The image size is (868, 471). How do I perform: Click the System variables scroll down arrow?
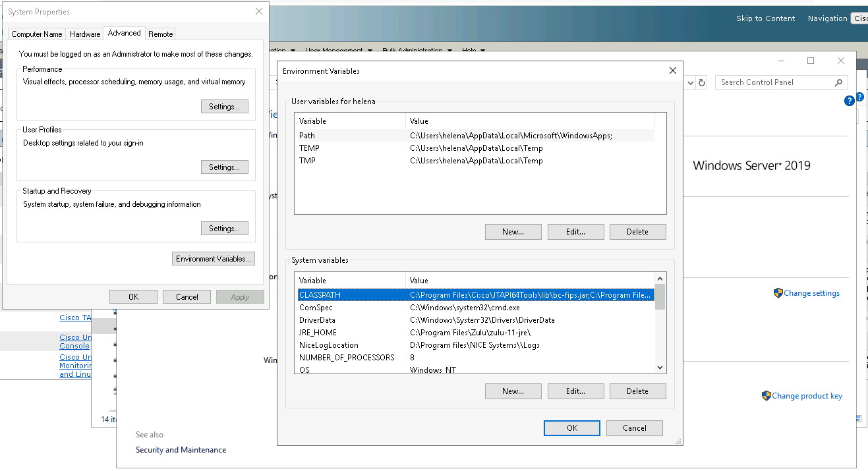tap(660, 368)
